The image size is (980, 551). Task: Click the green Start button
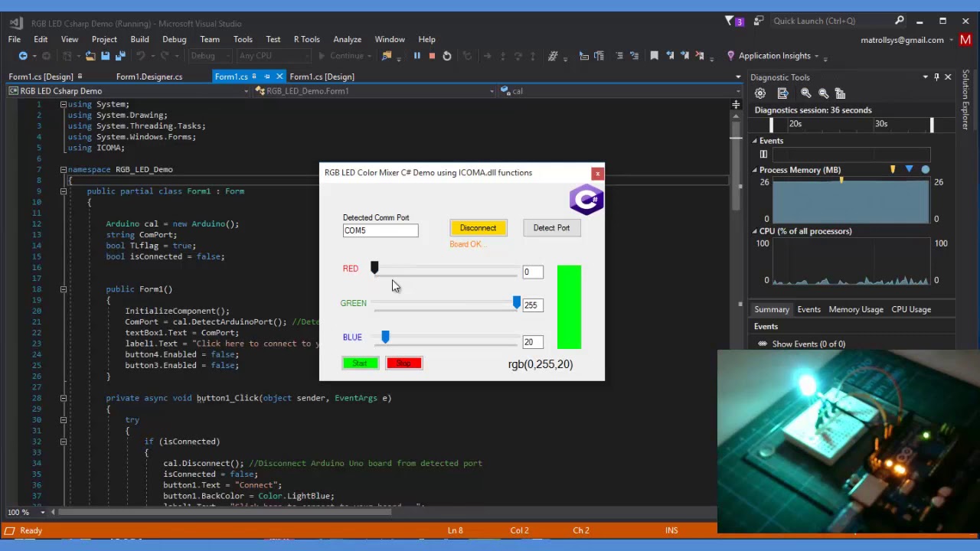360,364
